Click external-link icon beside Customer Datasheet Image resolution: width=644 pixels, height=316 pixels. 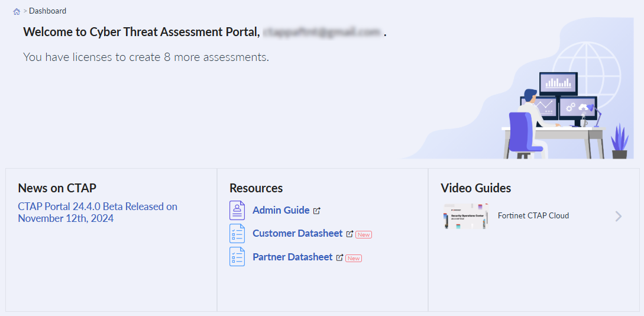(349, 234)
